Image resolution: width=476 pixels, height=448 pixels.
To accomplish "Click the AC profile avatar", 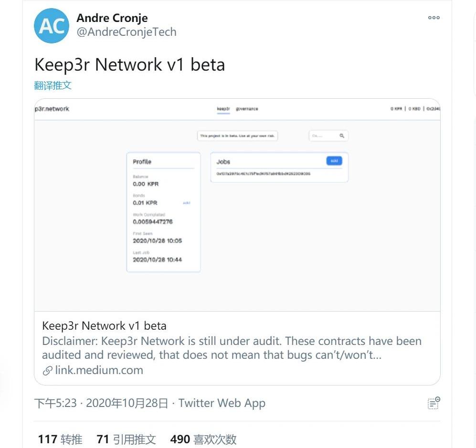I will [52, 26].
